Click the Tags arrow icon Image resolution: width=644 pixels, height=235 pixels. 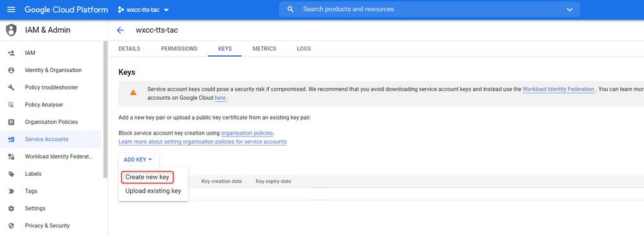coord(11,191)
